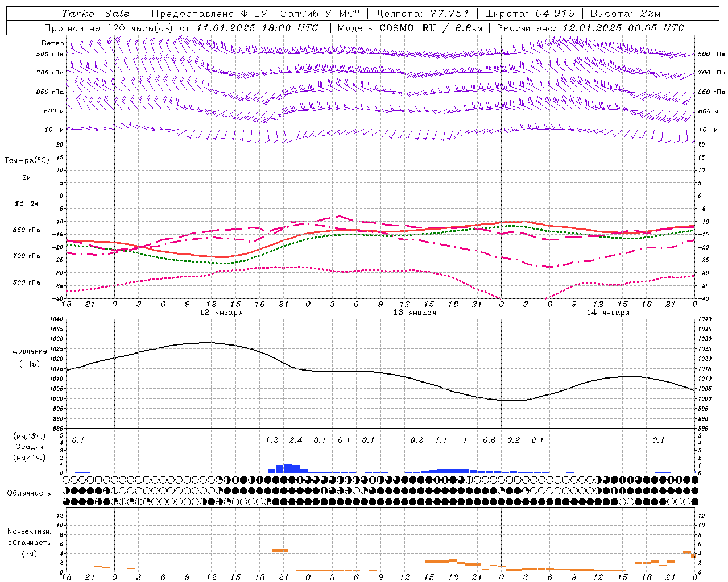Click the '0.6' precipitation value

coord(489,440)
